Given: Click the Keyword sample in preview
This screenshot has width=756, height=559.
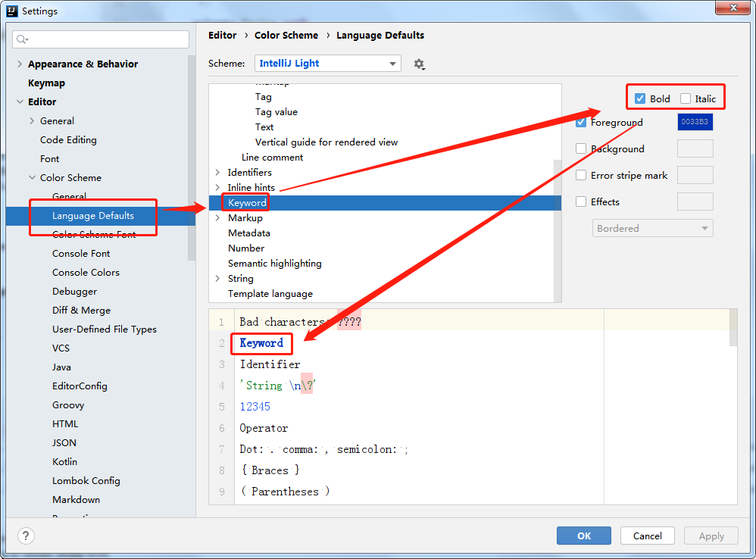Looking at the screenshot, I should click(x=261, y=343).
